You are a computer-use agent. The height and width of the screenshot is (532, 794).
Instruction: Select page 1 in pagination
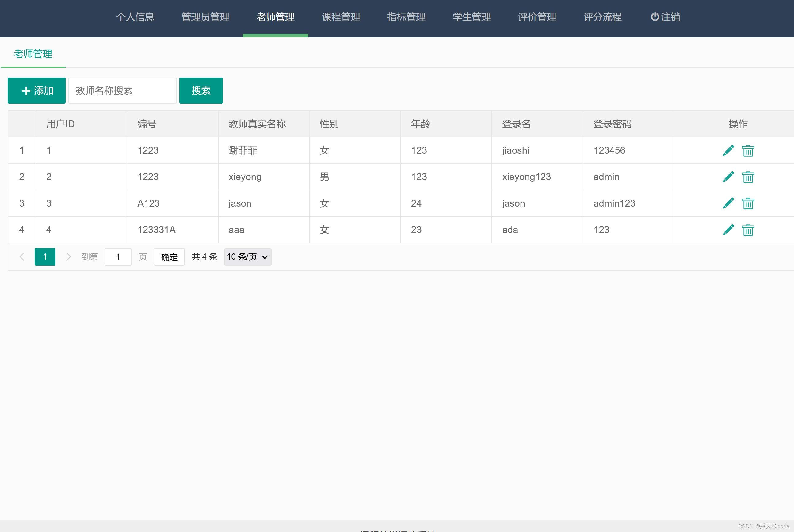[45, 257]
